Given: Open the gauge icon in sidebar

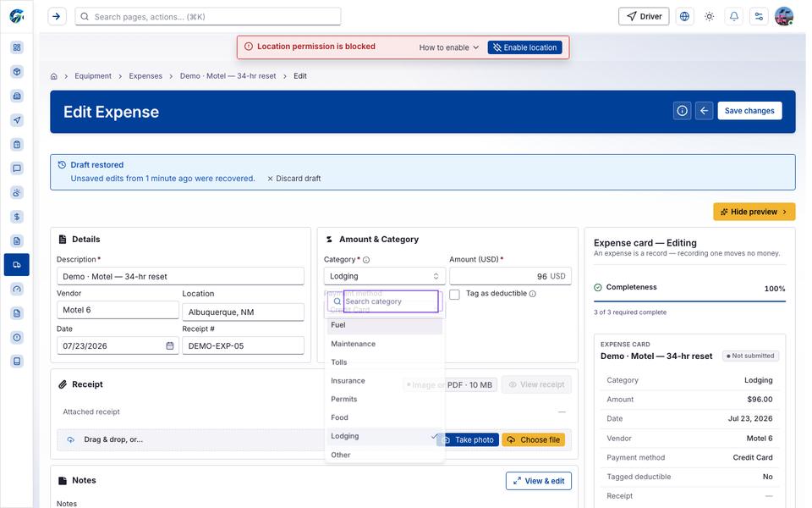Looking at the screenshot, I should click(x=17, y=290).
